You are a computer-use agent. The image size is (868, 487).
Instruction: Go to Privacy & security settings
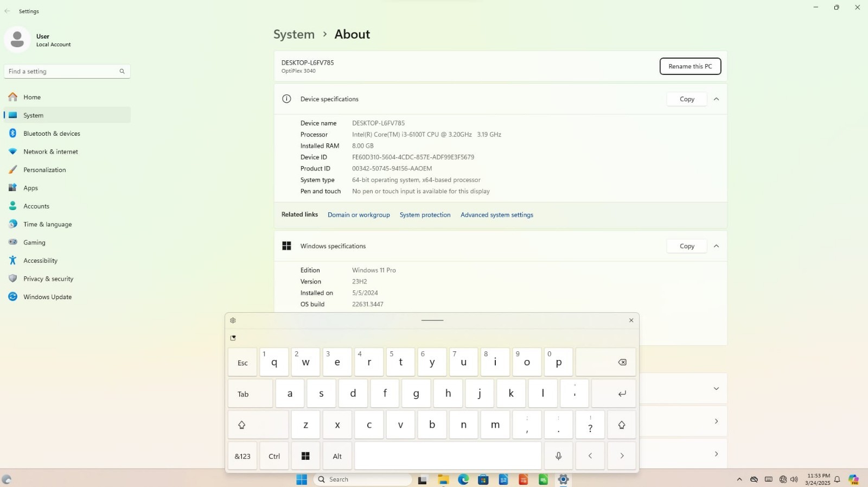67,279
